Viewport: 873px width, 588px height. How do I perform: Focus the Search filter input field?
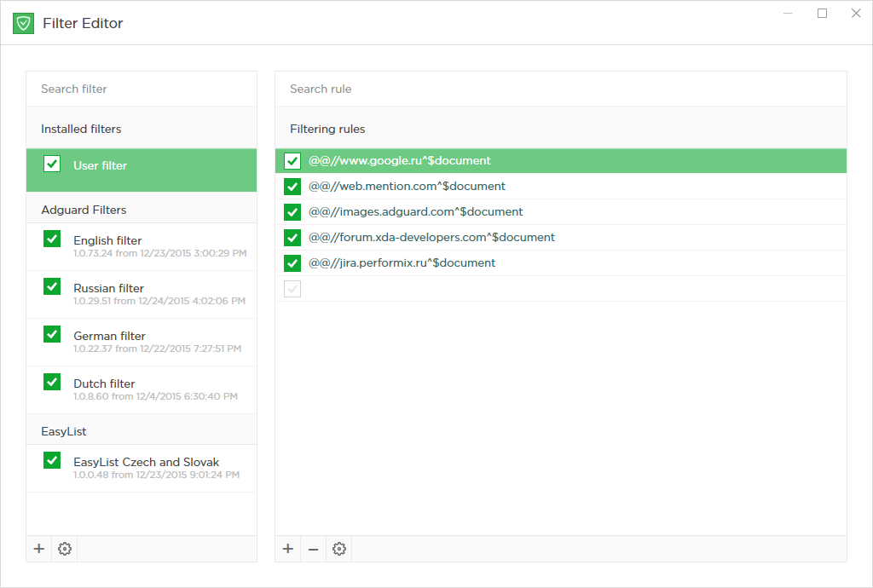pos(142,89)
